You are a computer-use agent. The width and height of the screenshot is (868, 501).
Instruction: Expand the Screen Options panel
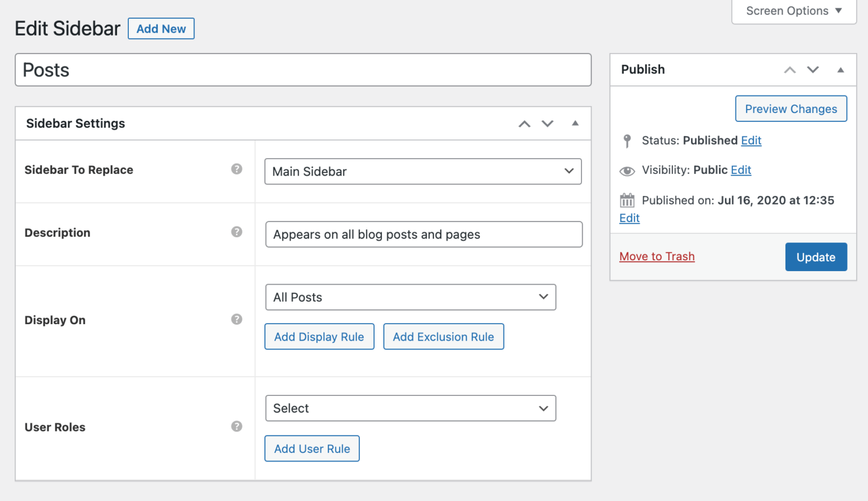point(793,11)
